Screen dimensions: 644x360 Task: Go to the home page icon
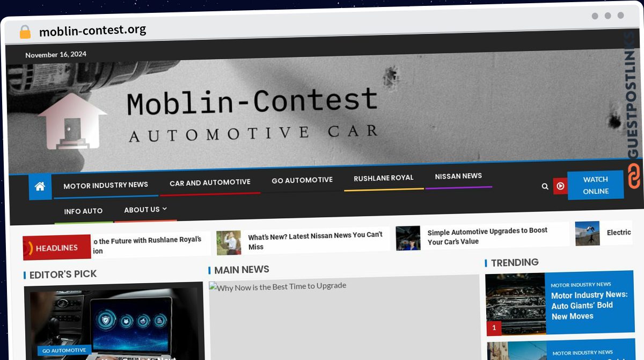pyautogui.click(x=40, y=186)
